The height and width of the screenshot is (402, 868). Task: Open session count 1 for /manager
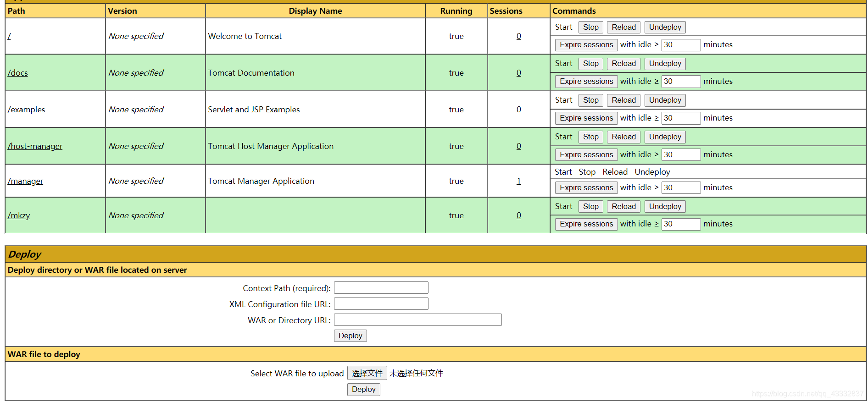[x=519, y=181]
